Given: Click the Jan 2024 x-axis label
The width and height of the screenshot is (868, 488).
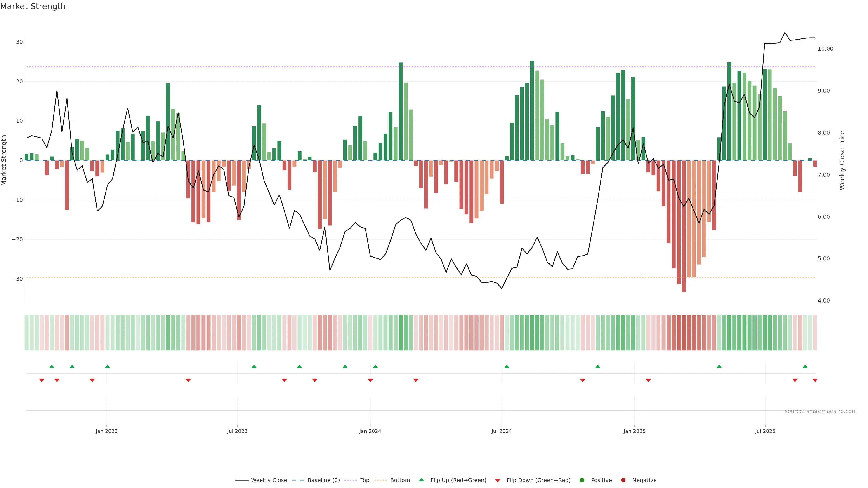Looking at the screenshot, I should pyautogui.click(x=370, y=431).
